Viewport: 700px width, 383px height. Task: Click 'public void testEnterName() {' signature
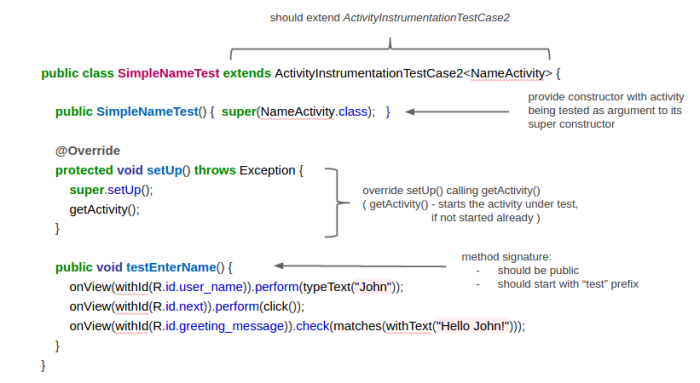[144, 267]
